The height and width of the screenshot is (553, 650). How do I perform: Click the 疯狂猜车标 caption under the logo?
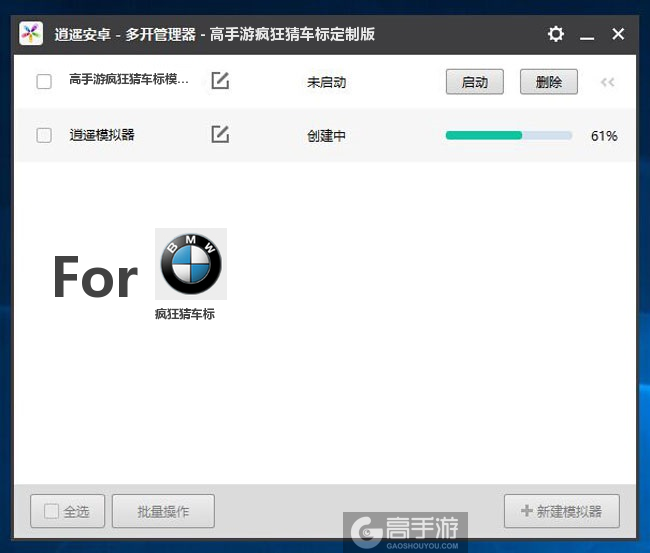[185, 314]
